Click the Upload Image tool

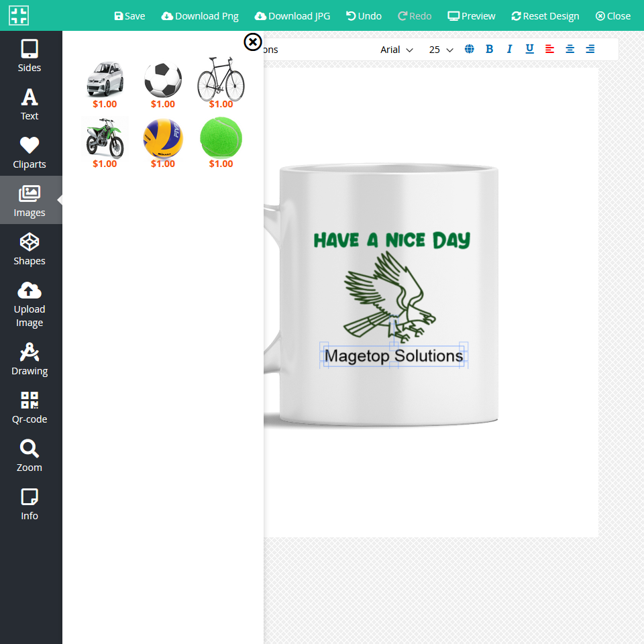30,304
